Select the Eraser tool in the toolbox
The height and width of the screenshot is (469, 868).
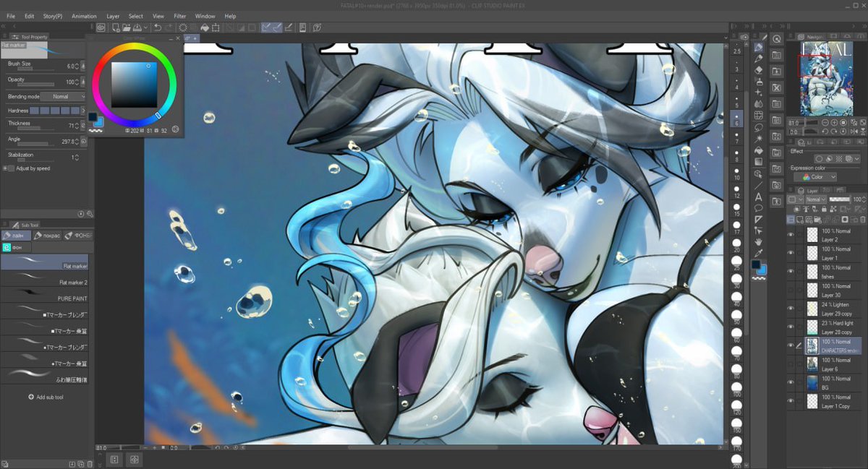(759, 69)
